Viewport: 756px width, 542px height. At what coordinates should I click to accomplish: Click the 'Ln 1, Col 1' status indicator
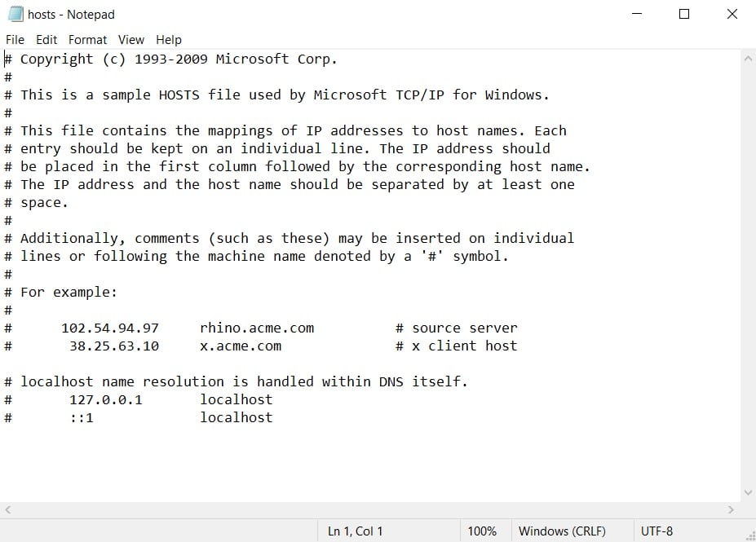pos(355,531)
